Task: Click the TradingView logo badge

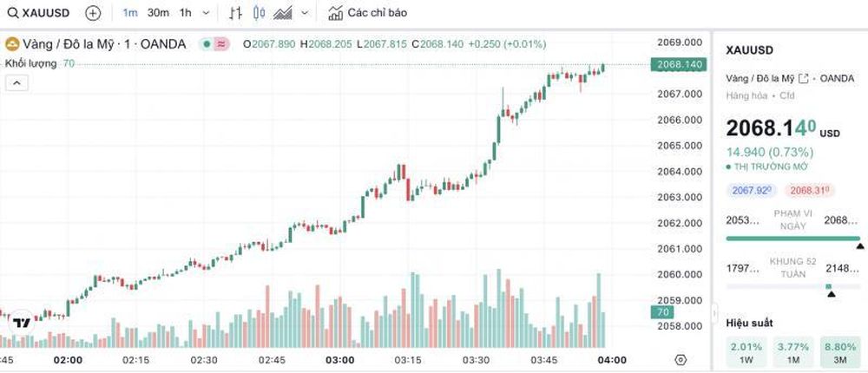Action: (22, 323)
